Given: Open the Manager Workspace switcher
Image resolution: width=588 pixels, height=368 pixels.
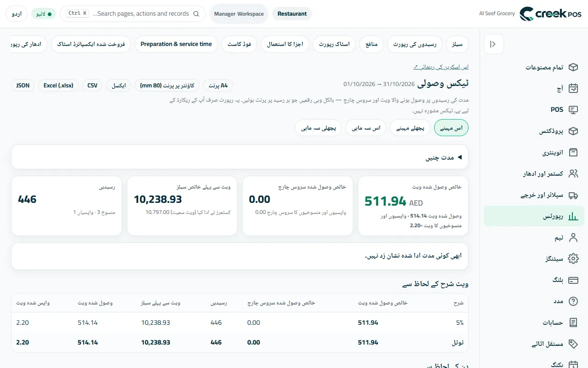Looking at the screenshot, I should tap(239, 14).
